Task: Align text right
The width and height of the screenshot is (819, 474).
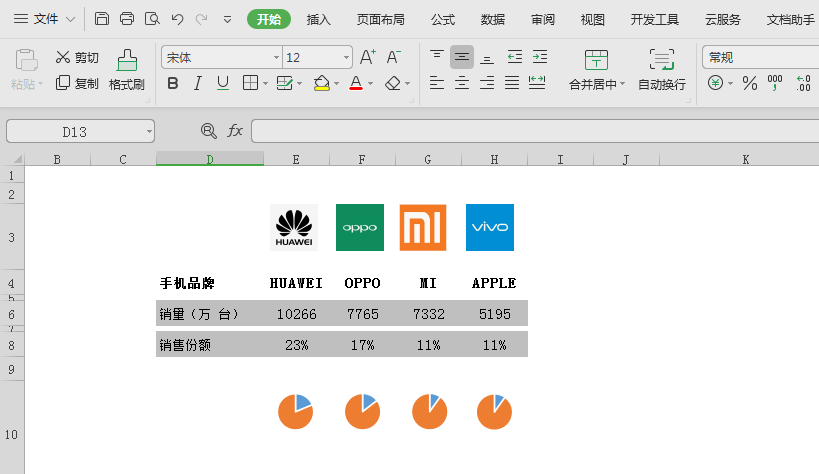Action: [x=487, y=83]
